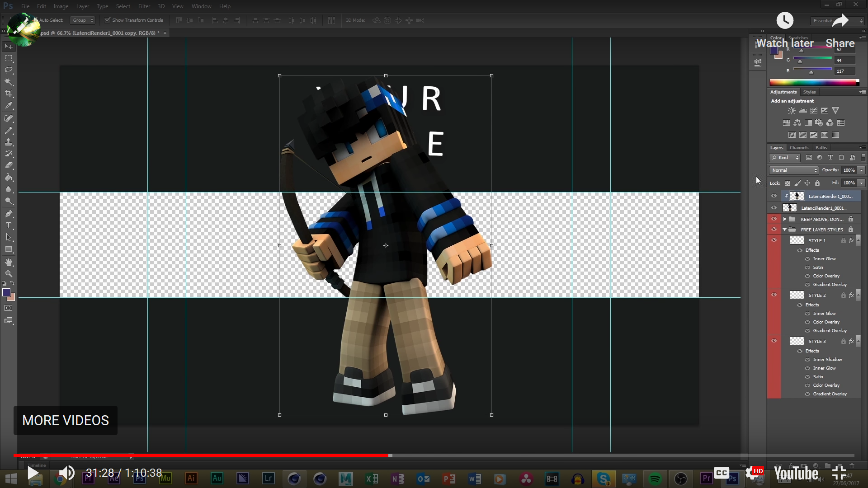Add a Levels adjustment
The width and height of the screenshot is (868, 488).
tap(803, 111)
